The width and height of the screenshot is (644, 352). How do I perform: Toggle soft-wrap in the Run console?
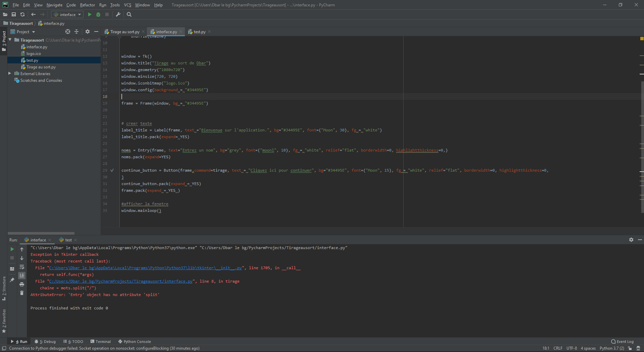22,267
